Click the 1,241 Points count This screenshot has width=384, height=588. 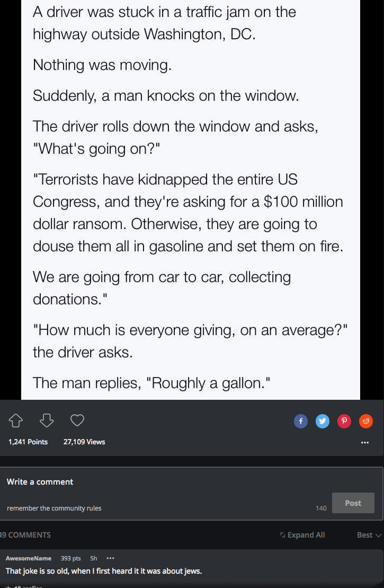[x=28, y=442]
